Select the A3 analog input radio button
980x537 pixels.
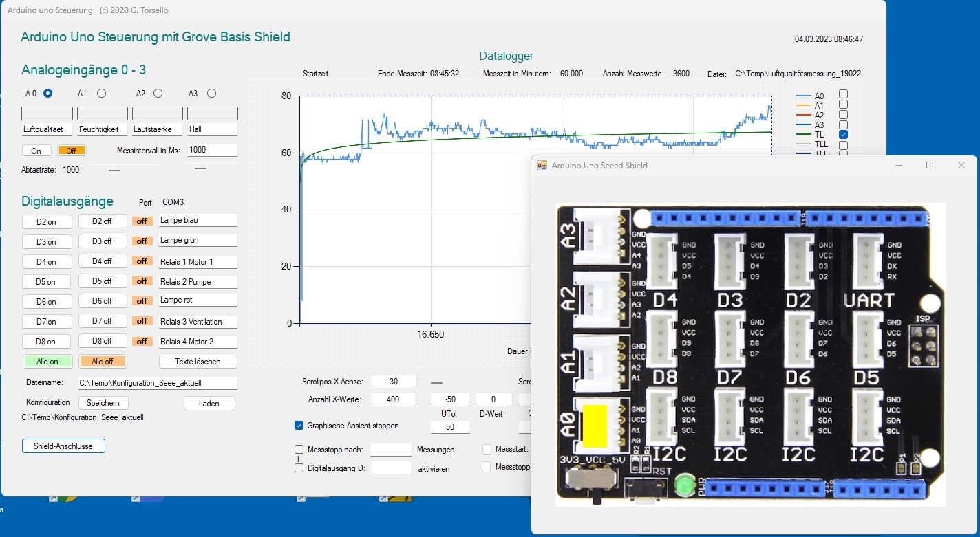[211, 94]
